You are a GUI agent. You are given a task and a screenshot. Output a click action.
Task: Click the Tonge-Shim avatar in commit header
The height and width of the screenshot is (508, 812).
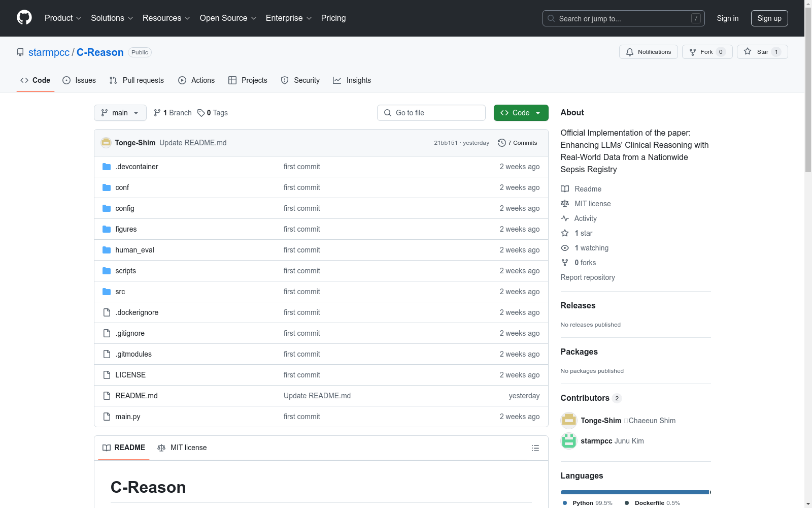106,143
